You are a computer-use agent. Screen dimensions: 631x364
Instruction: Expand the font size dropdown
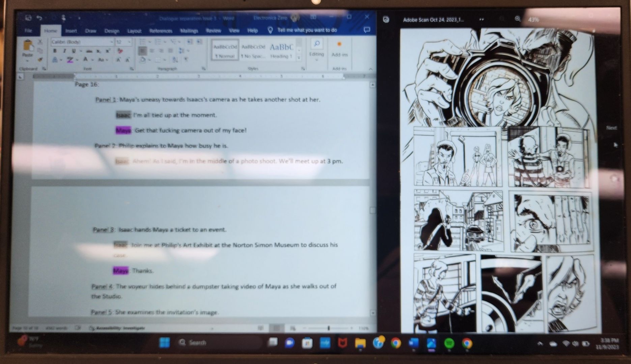coord(130,42)
